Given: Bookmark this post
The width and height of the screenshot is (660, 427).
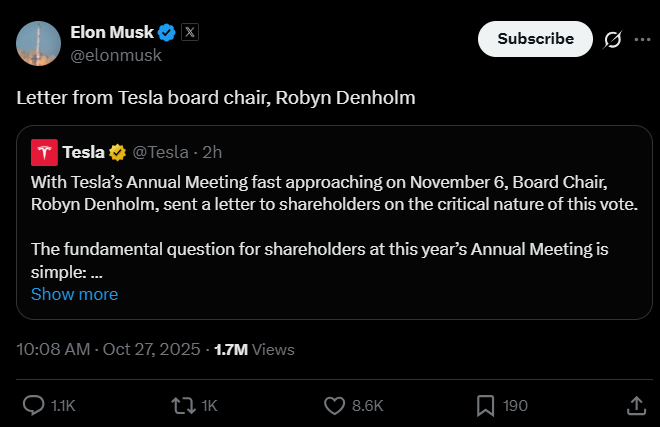Looking at the screenshot, I should pos(485,405).
